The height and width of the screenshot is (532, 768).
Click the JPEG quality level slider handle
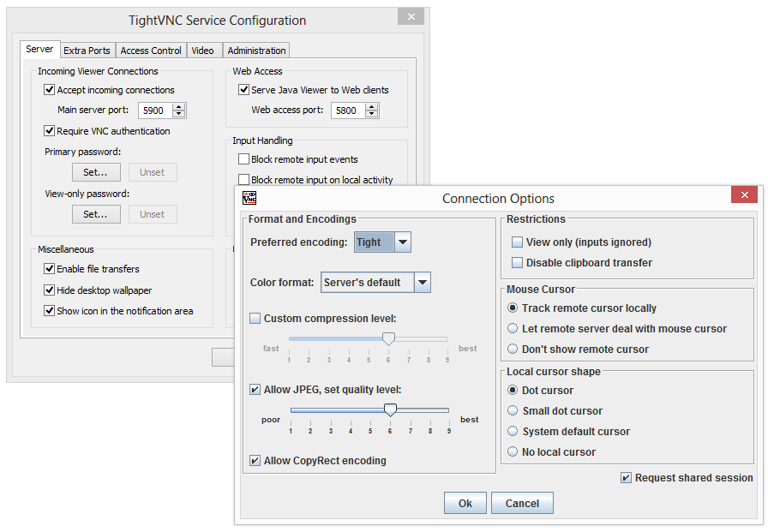pyautogui.click(x=390, y=409)
